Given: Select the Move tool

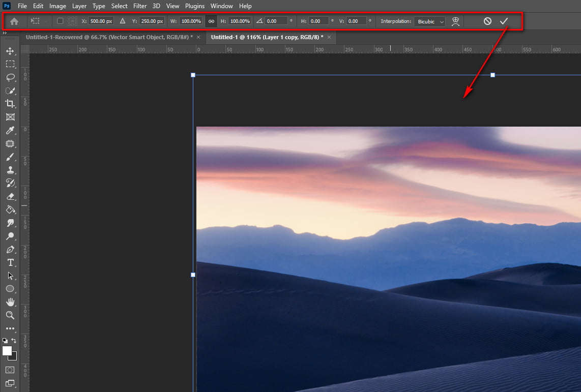Looking at the screenshot, I should click(x=10, y=50).
